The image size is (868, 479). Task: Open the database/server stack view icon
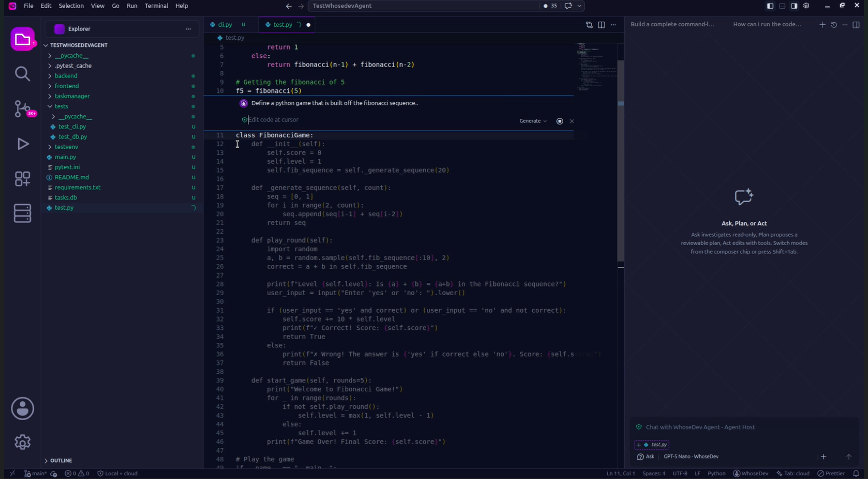coord(22,213)
